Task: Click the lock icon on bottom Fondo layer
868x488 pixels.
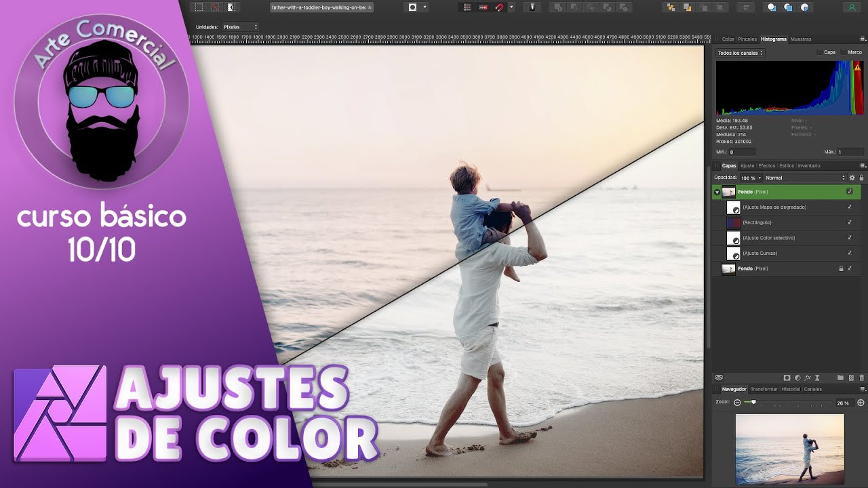Action: 841,268
